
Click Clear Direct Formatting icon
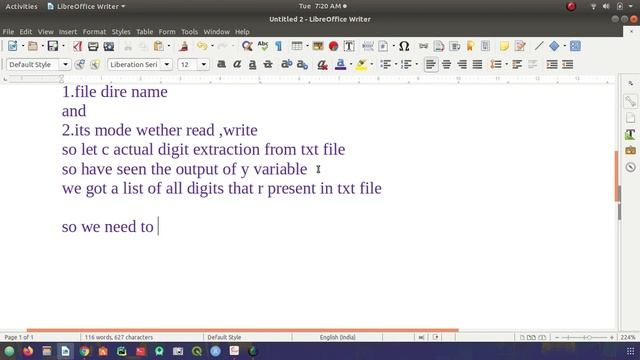pyautogui.click(x=322, y=64)
